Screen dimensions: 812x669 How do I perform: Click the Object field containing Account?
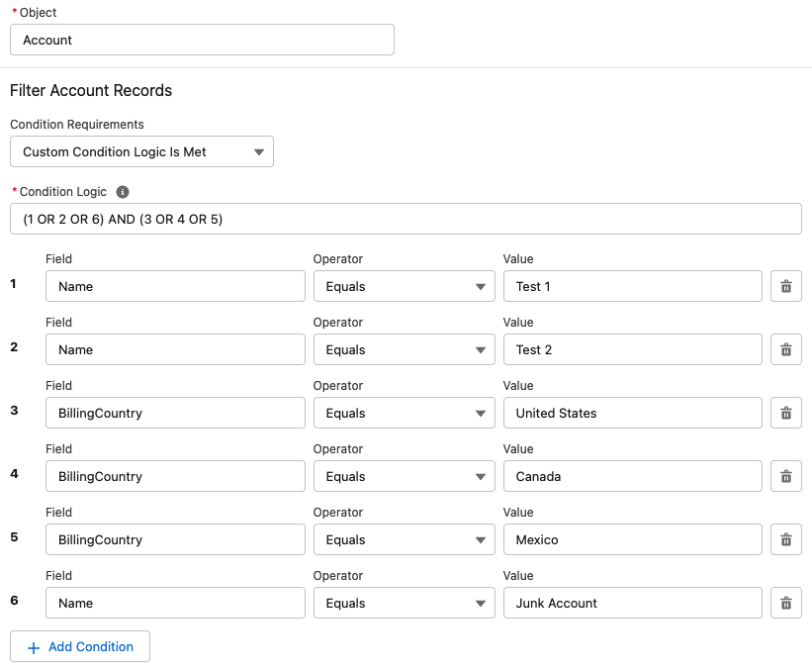point(202,40)
